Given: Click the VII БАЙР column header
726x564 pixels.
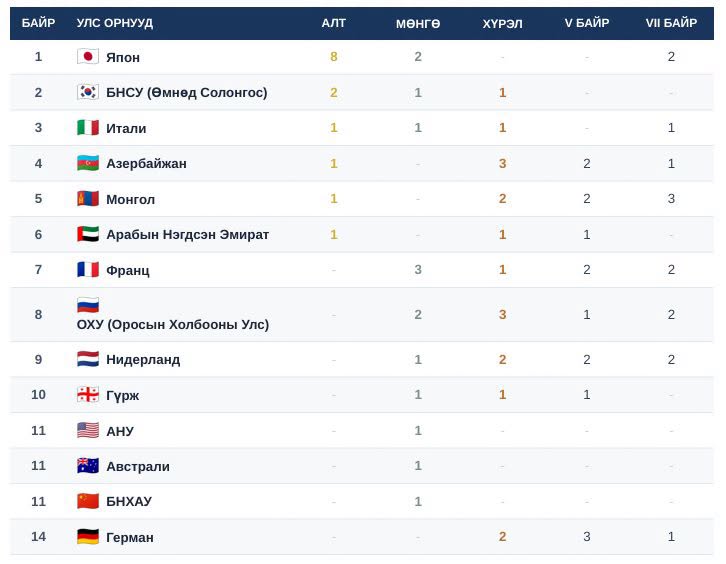Looking at the screenshot, I should pyautogui.click(x=671, y=23).
